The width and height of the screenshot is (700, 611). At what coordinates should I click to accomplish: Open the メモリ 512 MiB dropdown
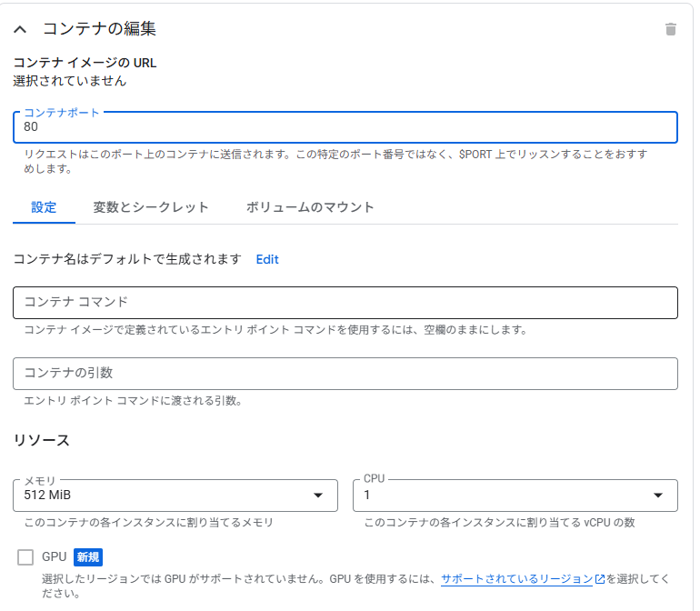(x=175, y=496)
